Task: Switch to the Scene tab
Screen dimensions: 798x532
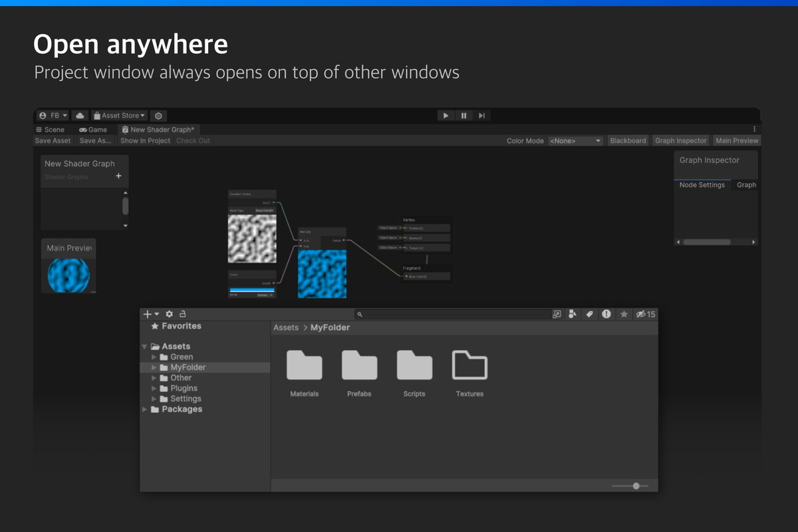Action: click(51, 130)
